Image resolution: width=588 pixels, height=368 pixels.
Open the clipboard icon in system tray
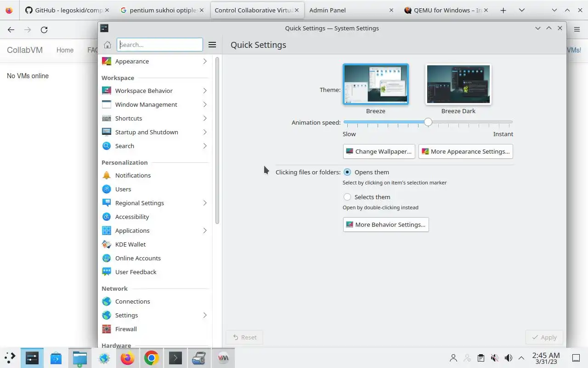481,358
